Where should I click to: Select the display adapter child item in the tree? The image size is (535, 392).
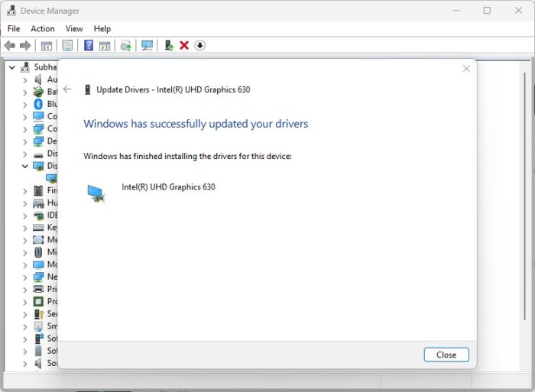click(x=52, y=178)
